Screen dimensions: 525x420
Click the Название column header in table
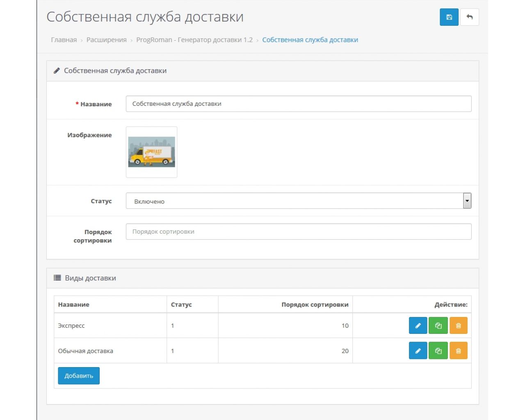74,305
